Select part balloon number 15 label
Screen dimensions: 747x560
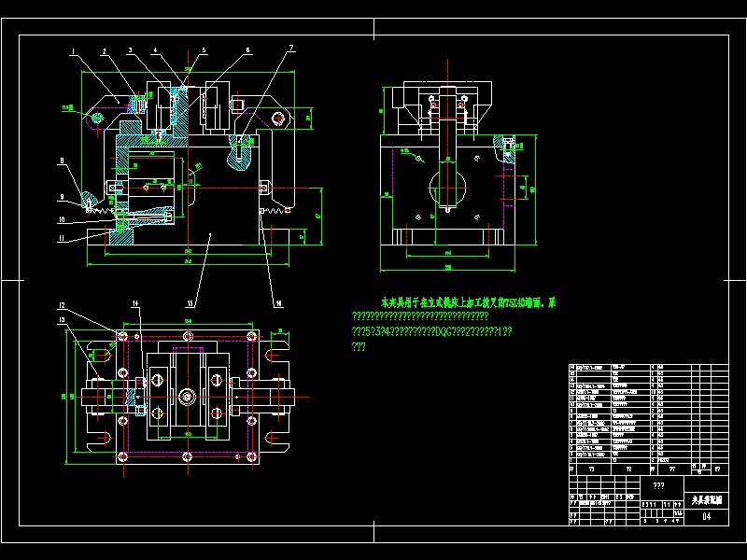pos(190,303)
